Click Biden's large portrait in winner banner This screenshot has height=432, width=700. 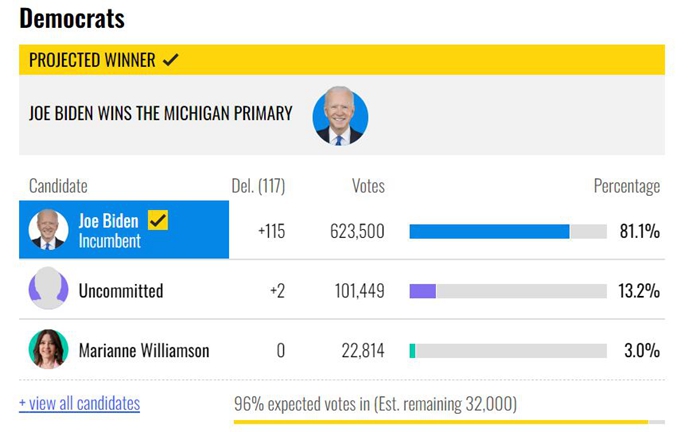[x=340, y=116]
